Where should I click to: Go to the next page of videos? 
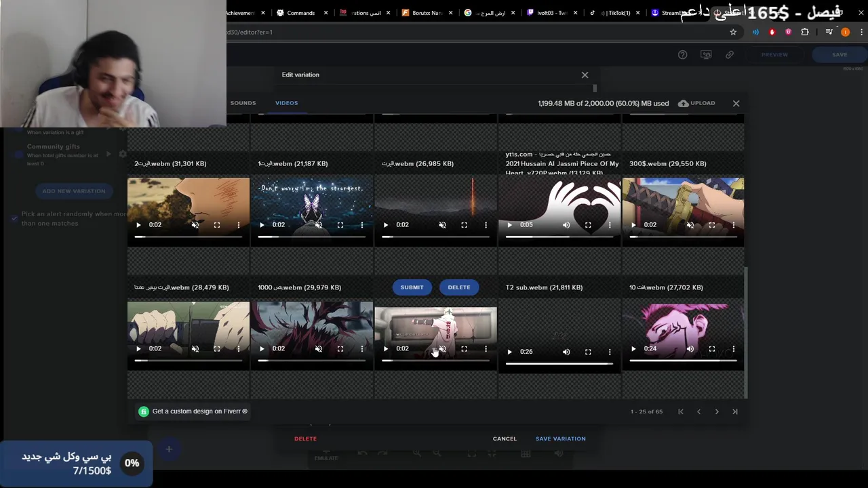click(717, 411)
